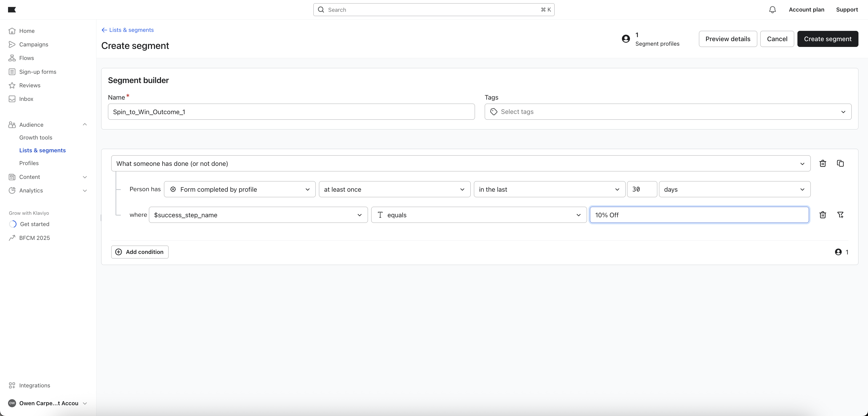Go to Account plan
This screenshot has height=416, width=868.
point(806,10)
